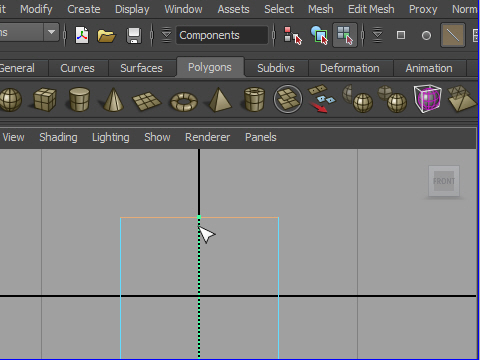Open the Window menu
The height and width of the screenshot is (360, 480).
pos(183,9)
